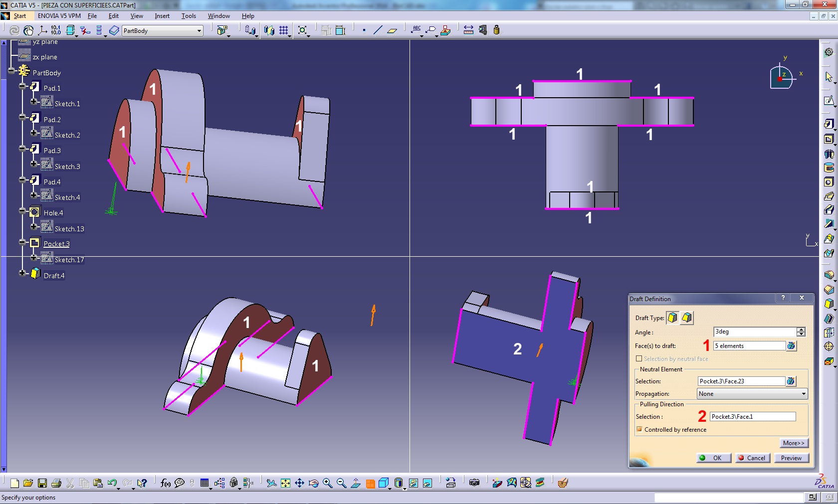Collapse the Pocket.3 tree node
The height and width of the screenshot is (504, 838).
pyautogui.click(x=22, y=242)
